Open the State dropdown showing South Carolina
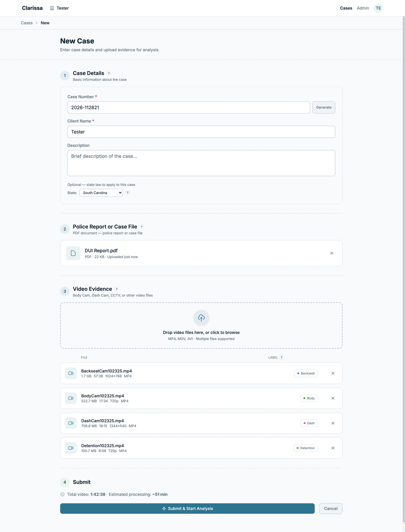 tap(101, 193)
